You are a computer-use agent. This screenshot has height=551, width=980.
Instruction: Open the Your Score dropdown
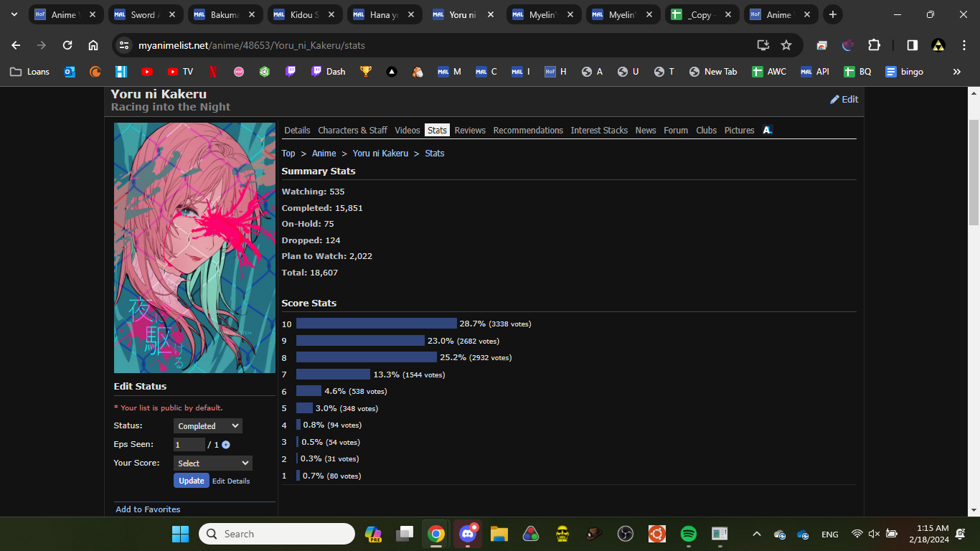tap(213, 463)
